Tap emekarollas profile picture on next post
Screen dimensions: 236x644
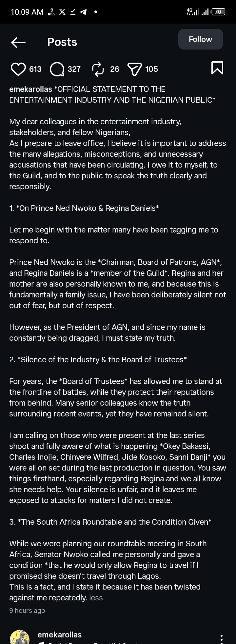19,637
